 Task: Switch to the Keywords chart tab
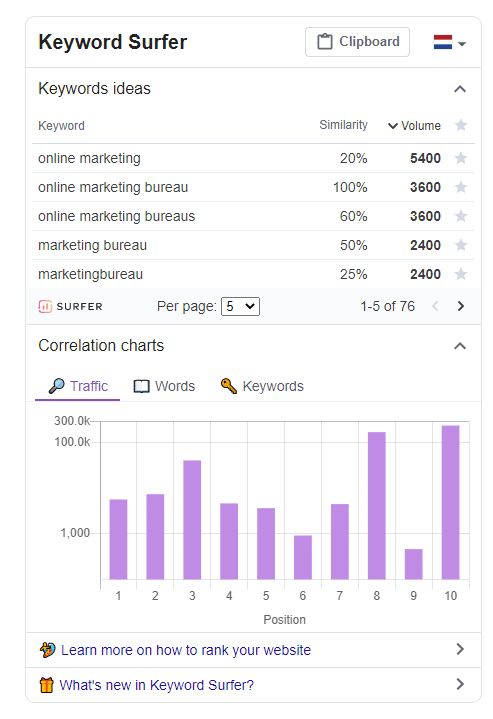tap(262, 386)
